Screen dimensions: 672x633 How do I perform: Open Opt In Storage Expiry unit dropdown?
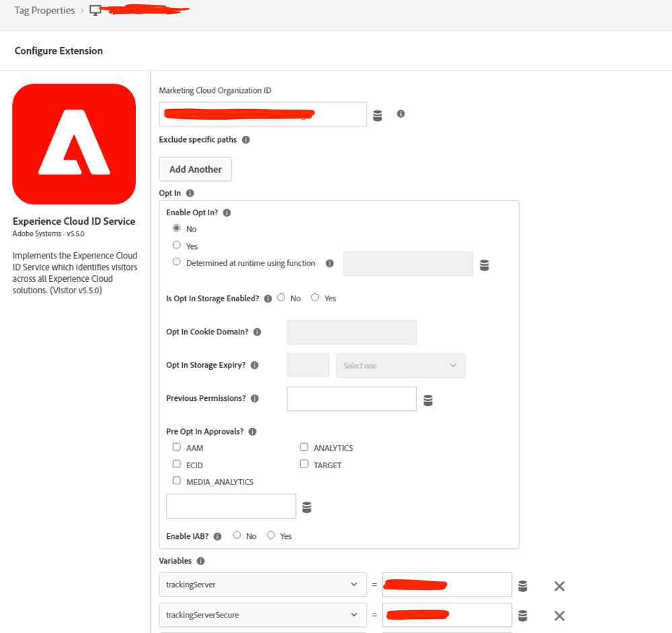pos(400,365)
